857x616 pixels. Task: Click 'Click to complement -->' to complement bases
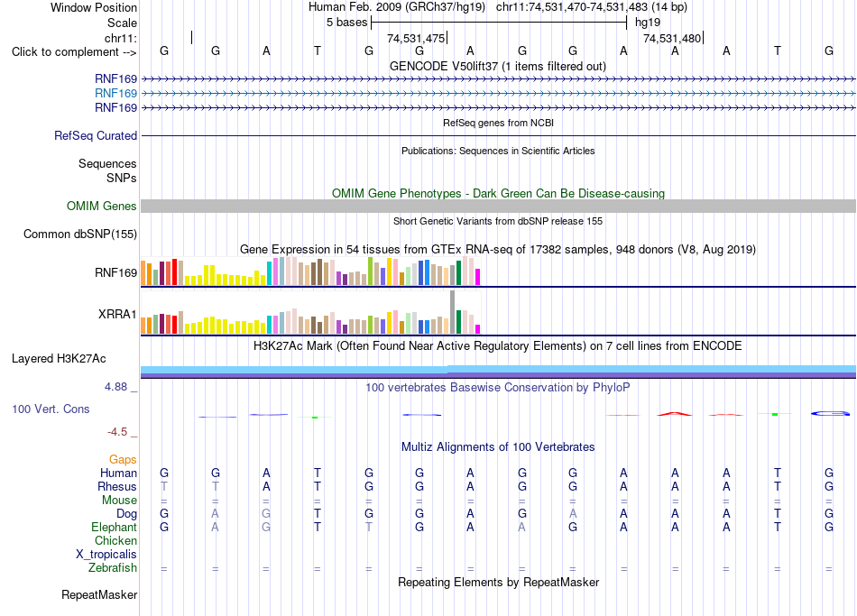(x=74, y=52)
